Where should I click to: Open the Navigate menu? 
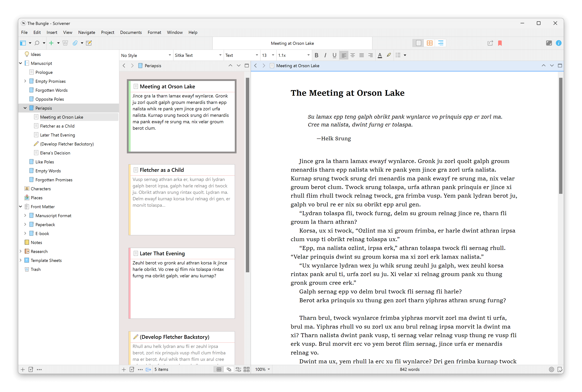tap(87, 32)
